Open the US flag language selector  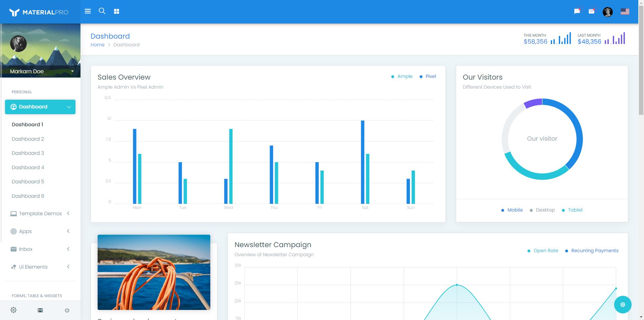[625, 12]
